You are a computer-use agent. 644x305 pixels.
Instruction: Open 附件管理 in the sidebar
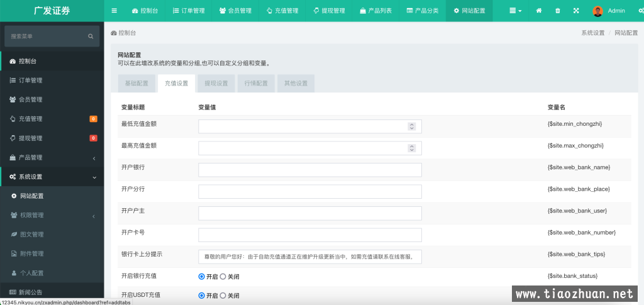(52, 253)
